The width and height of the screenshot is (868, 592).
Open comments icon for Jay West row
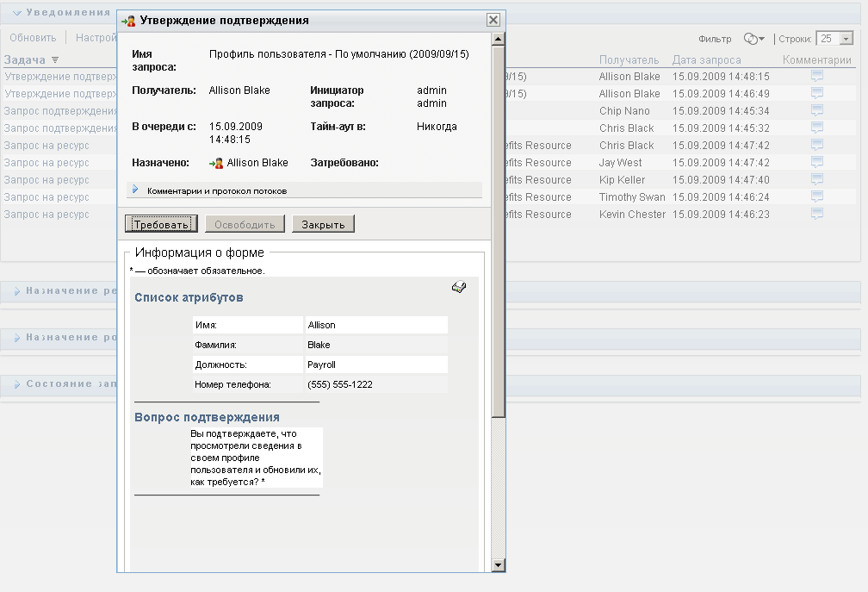816,162
